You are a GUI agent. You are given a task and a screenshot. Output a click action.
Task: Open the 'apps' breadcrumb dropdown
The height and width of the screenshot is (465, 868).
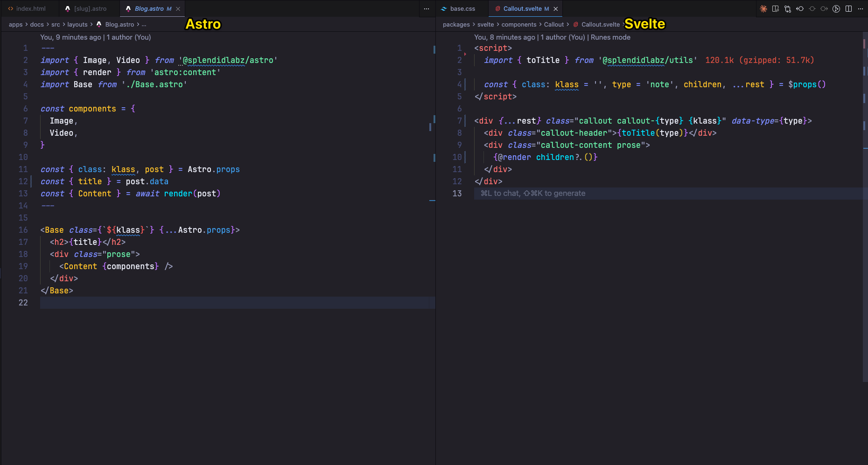coord(15,24)
